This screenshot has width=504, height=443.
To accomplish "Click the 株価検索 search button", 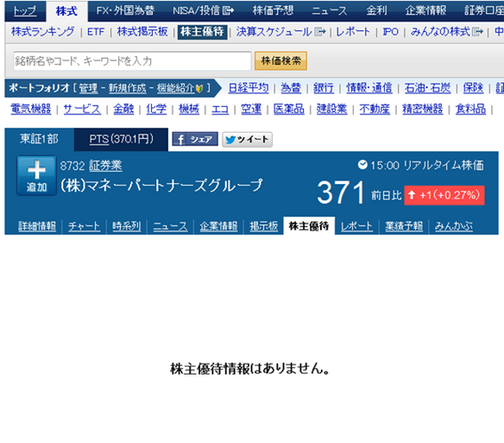I will click(281, 61).
